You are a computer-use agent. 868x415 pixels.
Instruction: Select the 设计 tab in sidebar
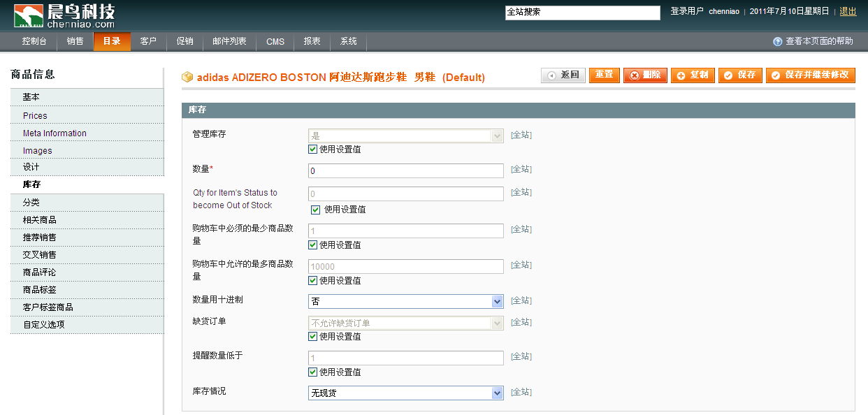(x=87, y=167)
